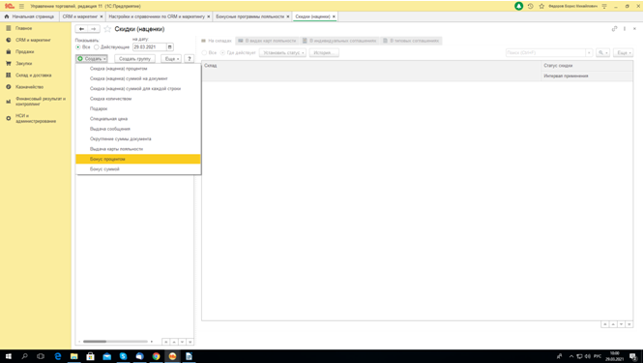Choose Бонус суммой menu item
This screenshot has height=363, width=644.
[x=138, y=169]
